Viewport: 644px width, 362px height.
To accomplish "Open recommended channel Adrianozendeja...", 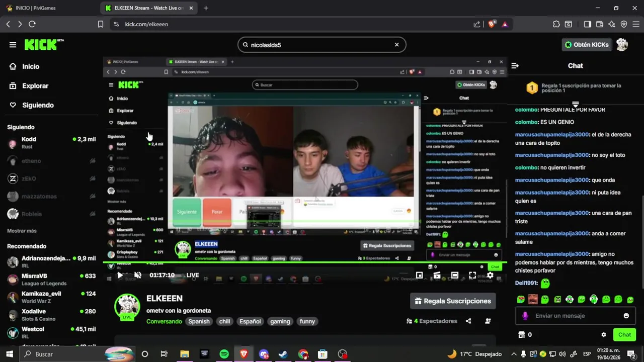I will [51, 261].
